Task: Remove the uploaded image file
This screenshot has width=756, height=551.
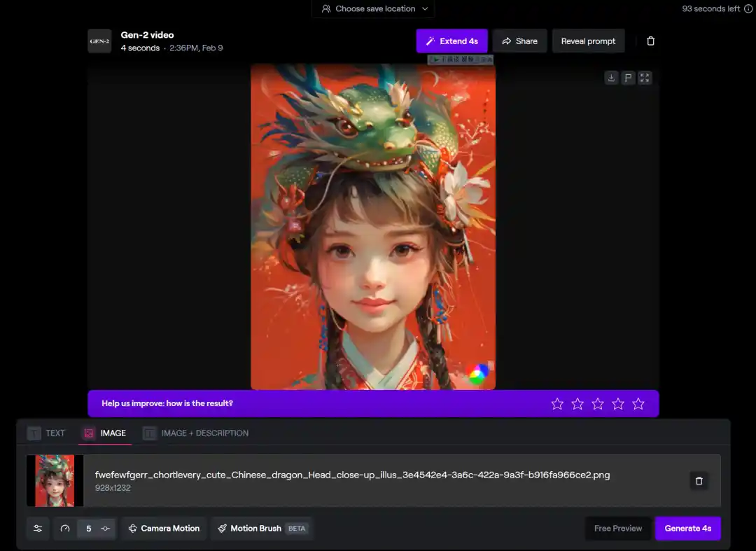Action: click(x=699, y=481)
